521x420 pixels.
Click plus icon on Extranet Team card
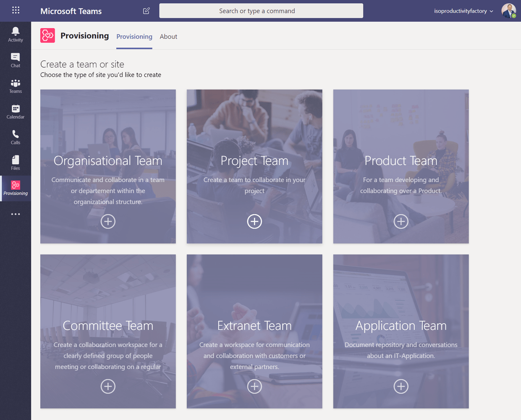(x=254, y=386)
